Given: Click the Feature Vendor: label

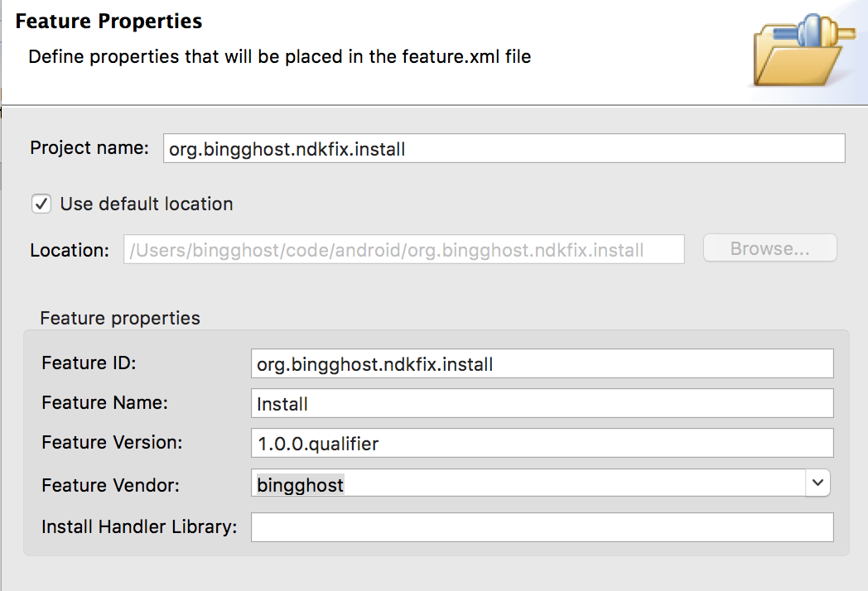Looking at the screenshot, I should (111, 485).
